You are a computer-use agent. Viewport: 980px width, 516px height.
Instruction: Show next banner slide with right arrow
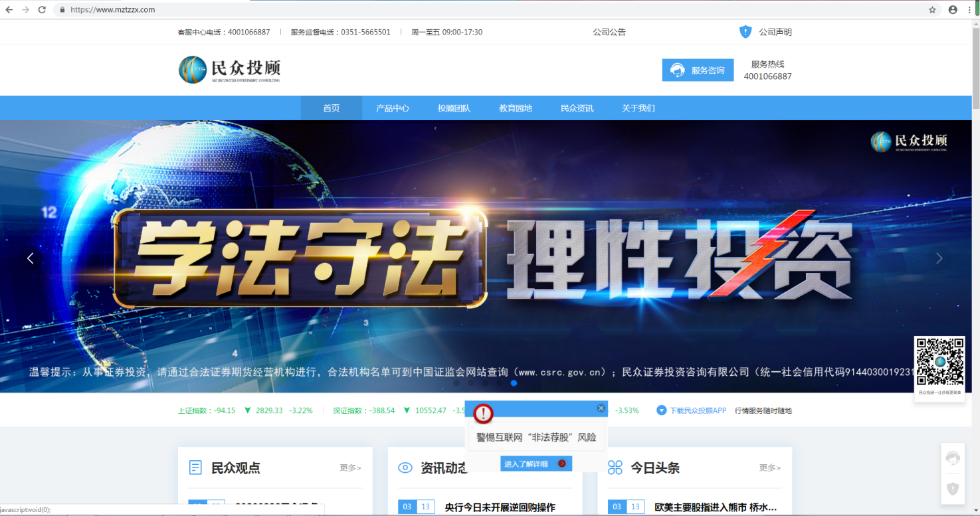(x=939, y=258)
